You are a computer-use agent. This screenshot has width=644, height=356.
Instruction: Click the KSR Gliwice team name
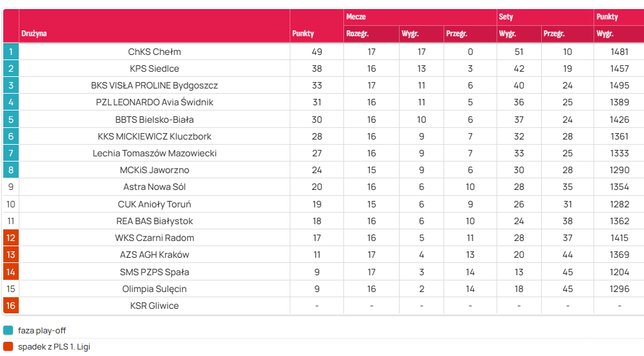tap(155, 306)
